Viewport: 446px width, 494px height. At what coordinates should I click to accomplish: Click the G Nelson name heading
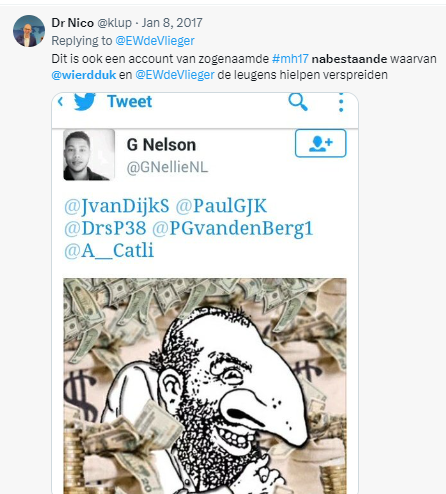point(161,145)
